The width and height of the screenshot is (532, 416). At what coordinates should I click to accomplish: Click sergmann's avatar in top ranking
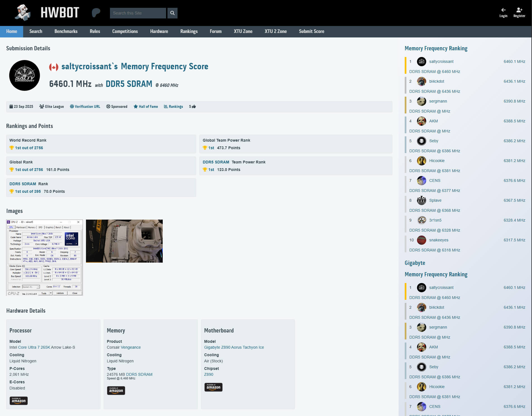tap(421, 101)
